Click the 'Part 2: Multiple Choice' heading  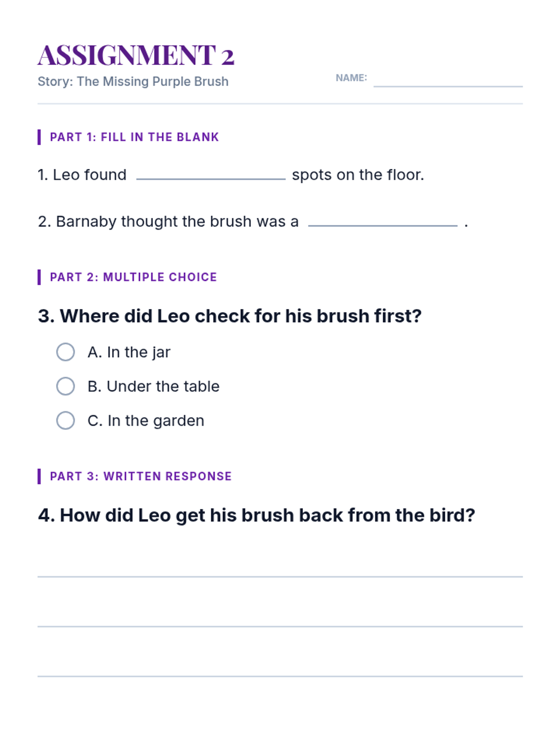pos(133,277)
